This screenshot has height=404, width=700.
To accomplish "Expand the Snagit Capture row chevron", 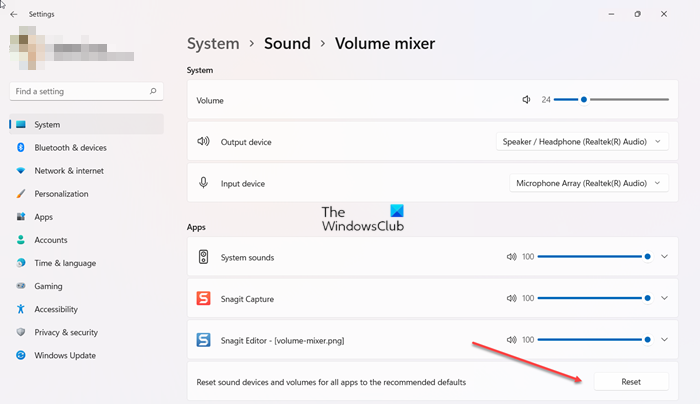I will point(665,298).
